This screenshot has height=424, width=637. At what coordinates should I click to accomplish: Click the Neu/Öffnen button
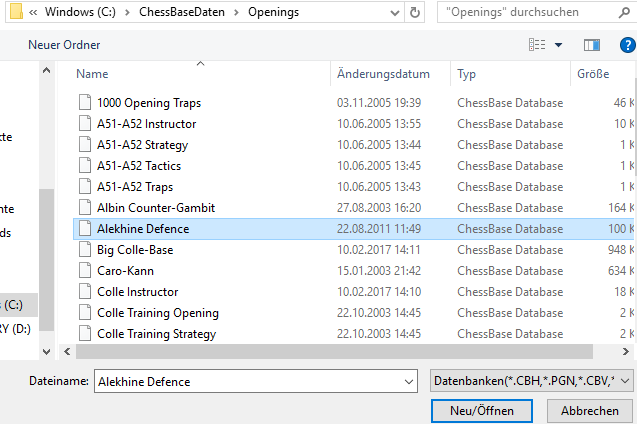(482, 411)
